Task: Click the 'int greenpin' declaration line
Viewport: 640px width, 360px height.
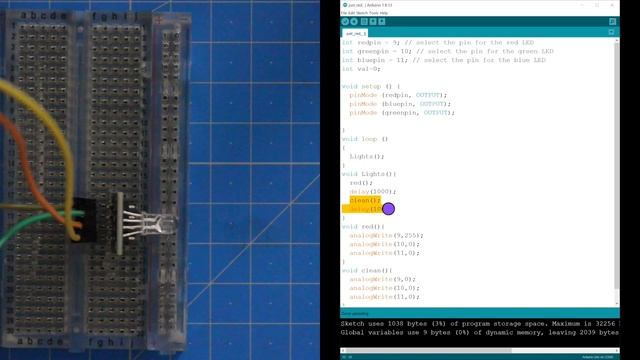Action: (447, 51)
